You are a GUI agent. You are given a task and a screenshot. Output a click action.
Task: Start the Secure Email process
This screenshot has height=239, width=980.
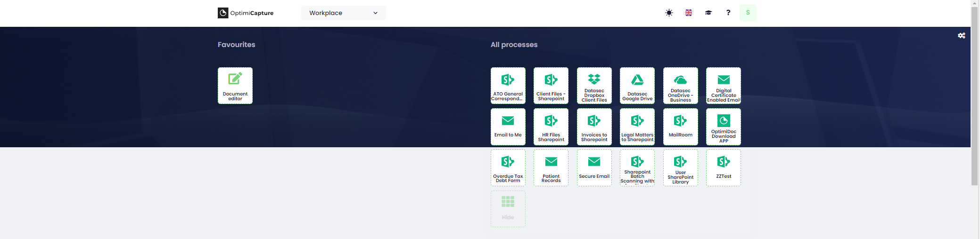pos(594,168)
